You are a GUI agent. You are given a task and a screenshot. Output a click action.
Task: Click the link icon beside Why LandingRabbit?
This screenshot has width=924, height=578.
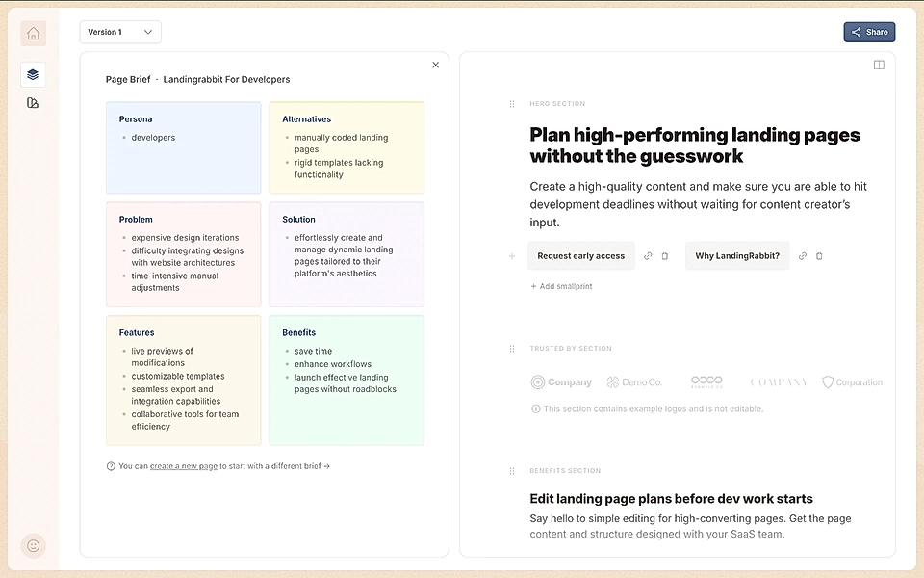pos(805,255)
